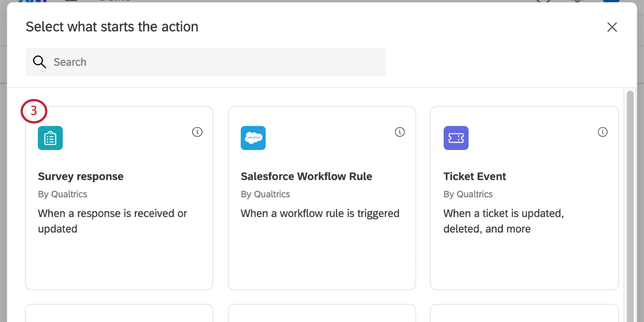This screenshot has height=322, width=644.
Task: Click the dialog's vertical scrollbar
Action: (x=630, y=206)
